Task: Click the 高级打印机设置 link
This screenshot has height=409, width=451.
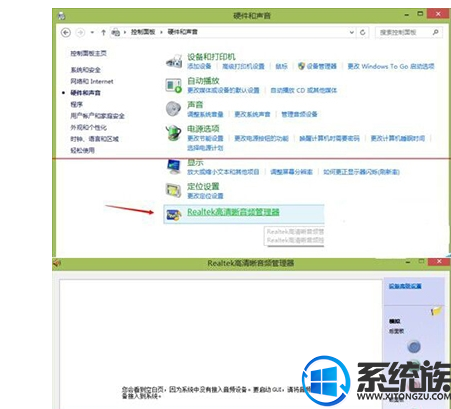Action: coord(243,66)
